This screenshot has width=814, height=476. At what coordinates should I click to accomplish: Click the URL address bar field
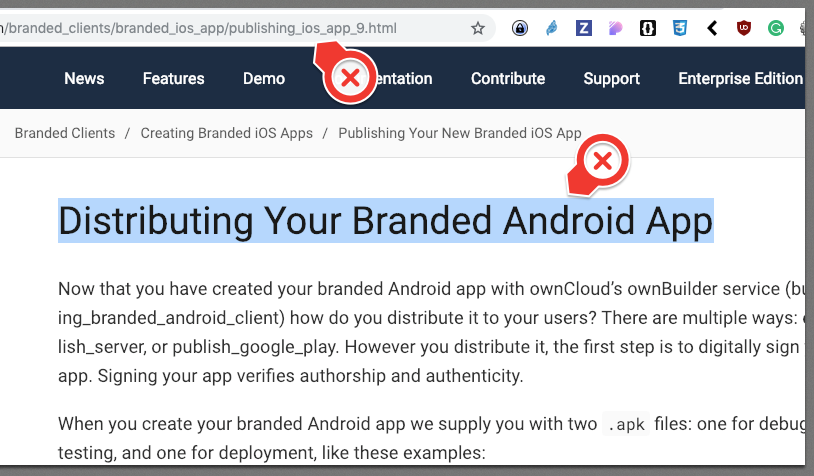click(x=234, y=28)
